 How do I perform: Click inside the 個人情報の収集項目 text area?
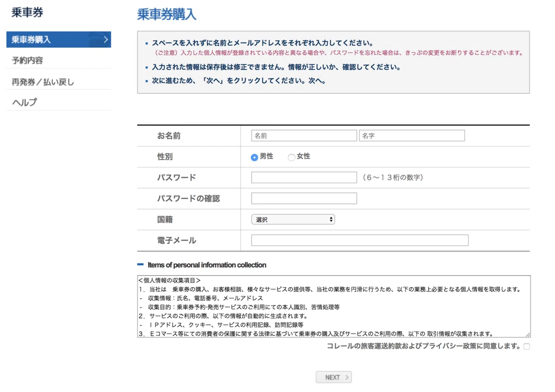[x=334, y=306]
